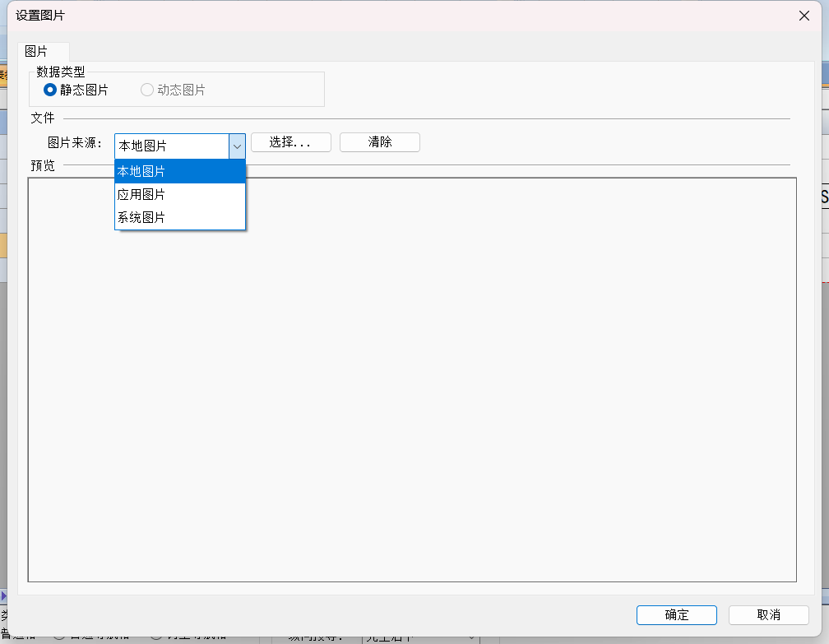829x644 pixels.
Task: Click the 图片来源 combo box text field
Action: [x=171, y=146]
